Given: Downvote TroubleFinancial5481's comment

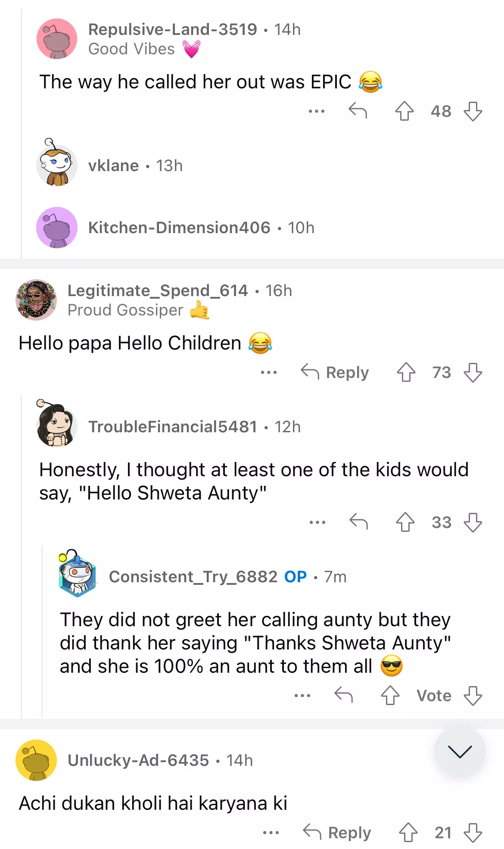Looking at the screenshot, I should (x=473, y=522).
